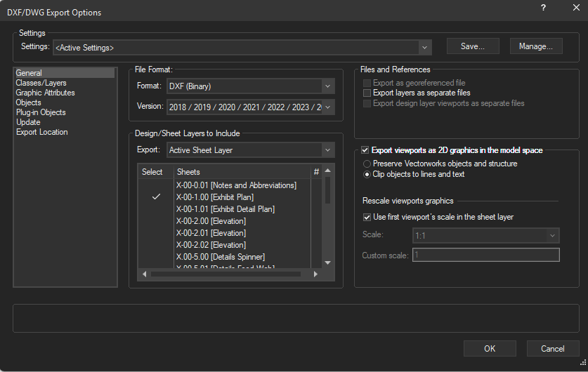
Task: Select Graphic Attributes in category list
Action: click(45, 93)
